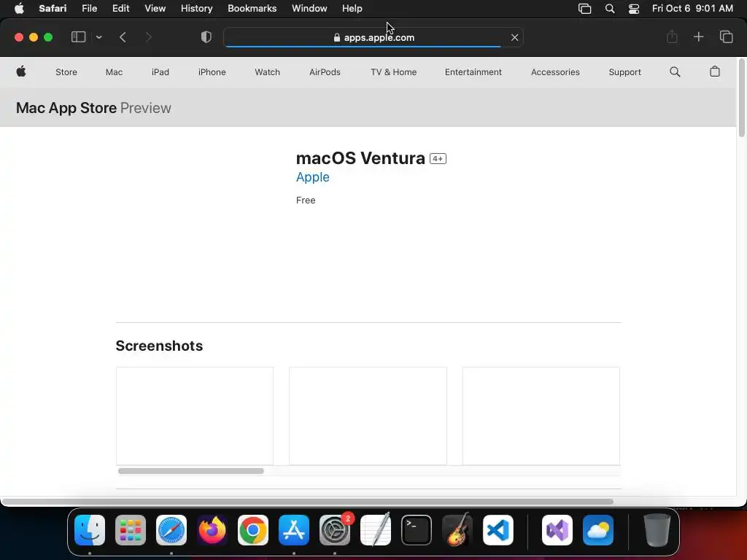Open the Mac navigation link

point(114,72)
